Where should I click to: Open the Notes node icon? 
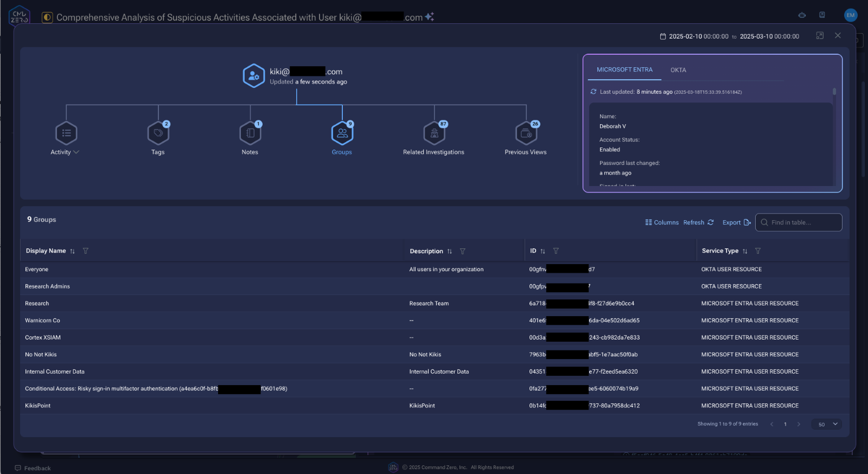coord(250,133)
